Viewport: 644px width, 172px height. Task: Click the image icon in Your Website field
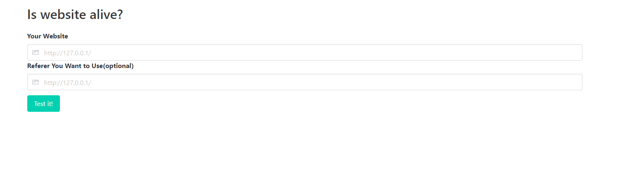point(36,53)
